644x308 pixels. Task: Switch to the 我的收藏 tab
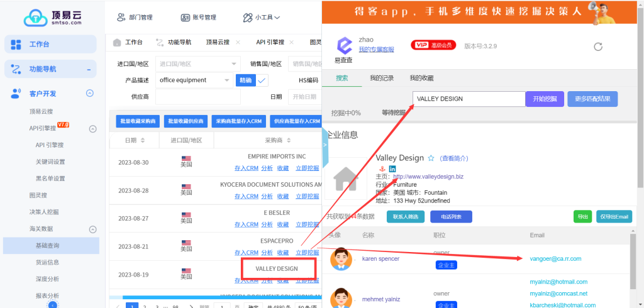tap(421, 79)
